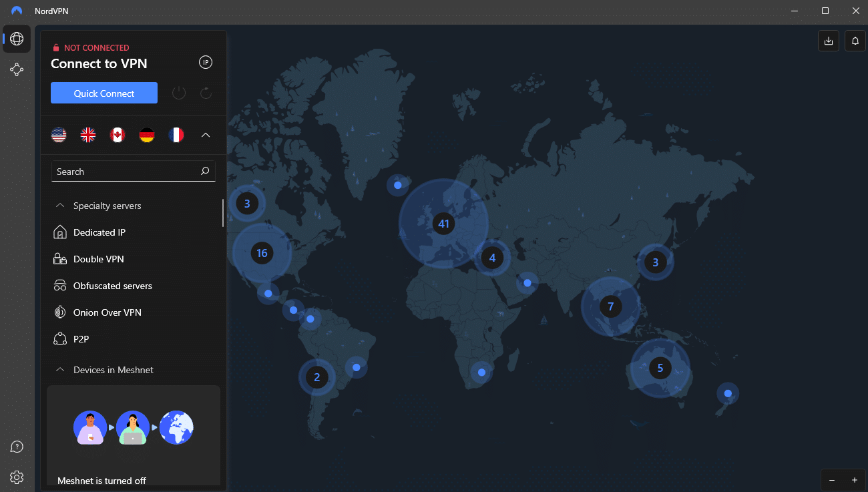Open the VPN globe view in sidebar

[x=17, y=39]
